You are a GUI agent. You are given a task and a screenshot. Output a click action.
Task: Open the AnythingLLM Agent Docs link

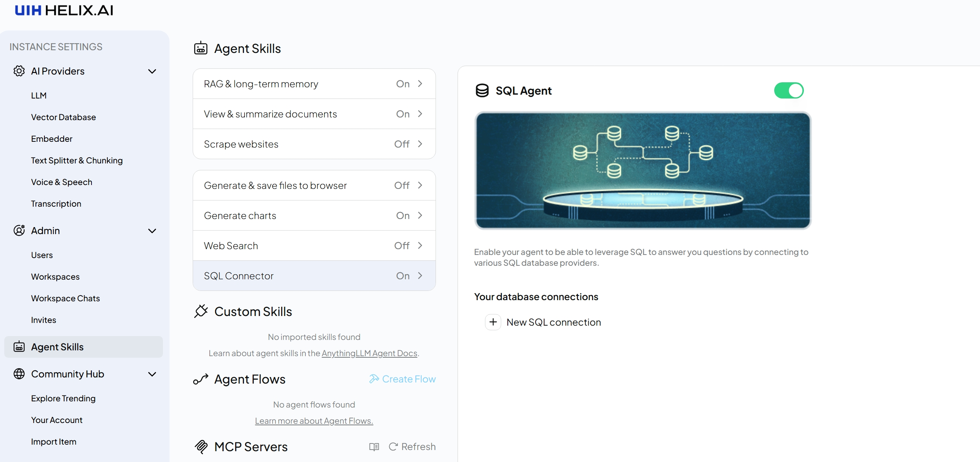pyautogui.click(x=369, y=353)
